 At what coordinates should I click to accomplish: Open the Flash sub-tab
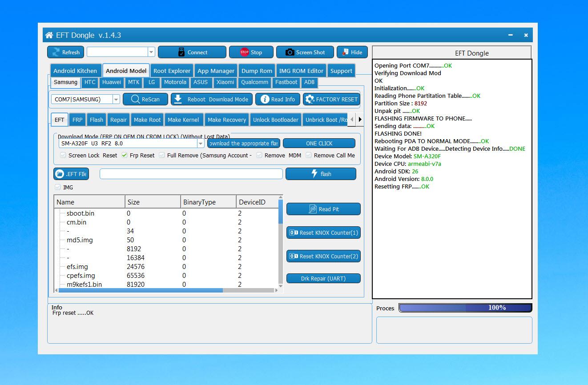pyautogui.click(x=97, y=120)
